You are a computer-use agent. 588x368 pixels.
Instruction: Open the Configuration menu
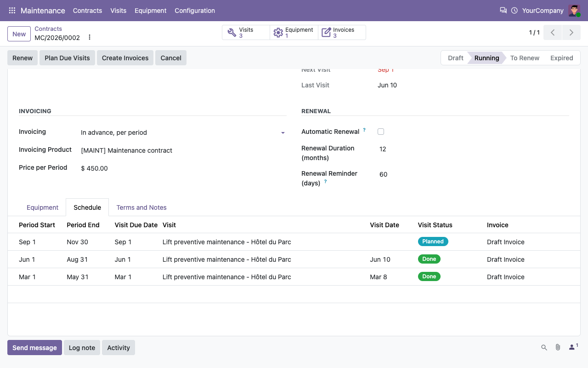(x=195, y=11)
